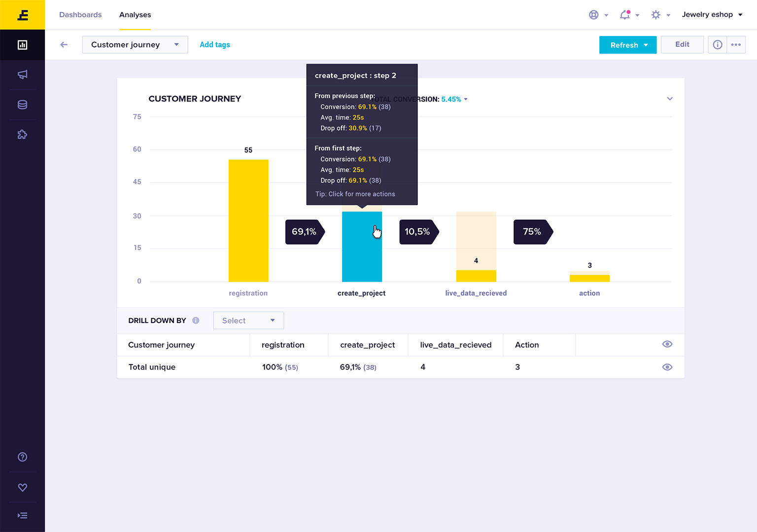The height and width of the screenshot is (532, 757).
Task: Go back using the left arrow
Action: pos(64,45)
